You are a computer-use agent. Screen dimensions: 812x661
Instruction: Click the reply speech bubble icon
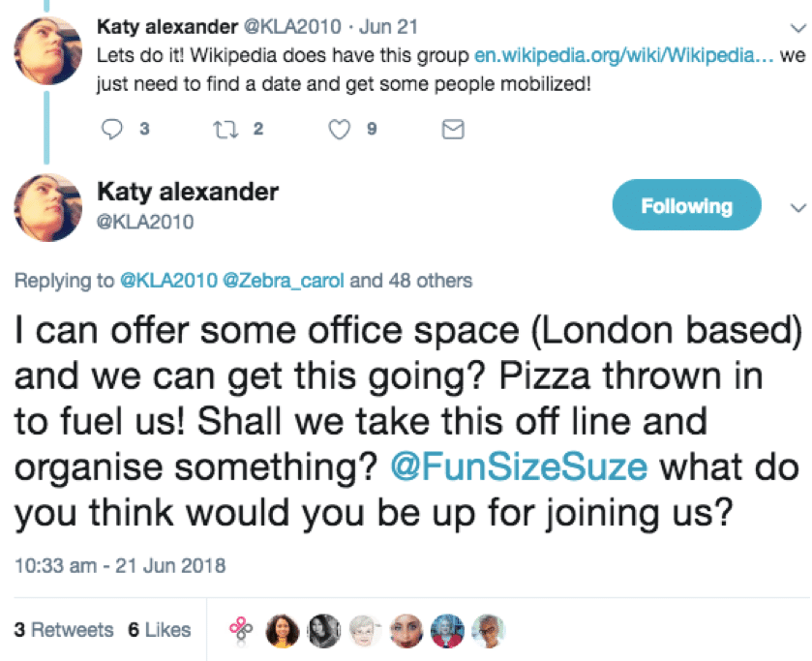[x=112, y=129]
